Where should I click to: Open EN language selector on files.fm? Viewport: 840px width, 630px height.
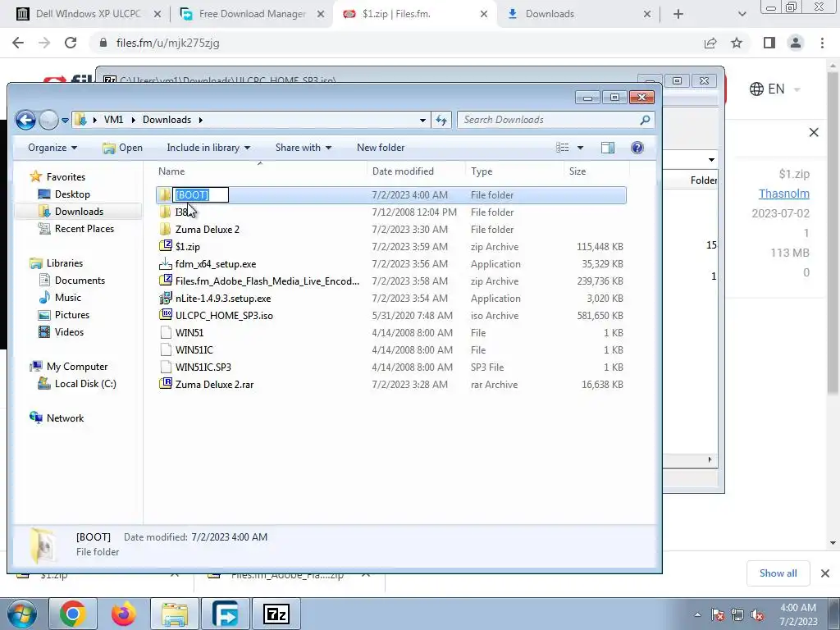click(x=774, y=89)
